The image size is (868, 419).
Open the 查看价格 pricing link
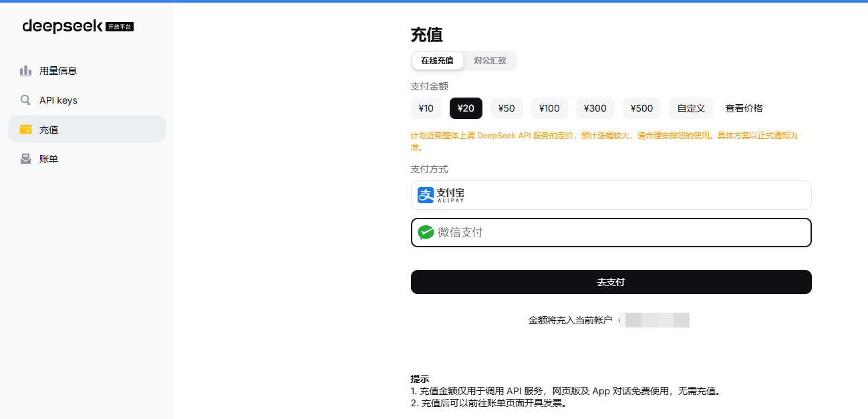click(x=744, y=108)
